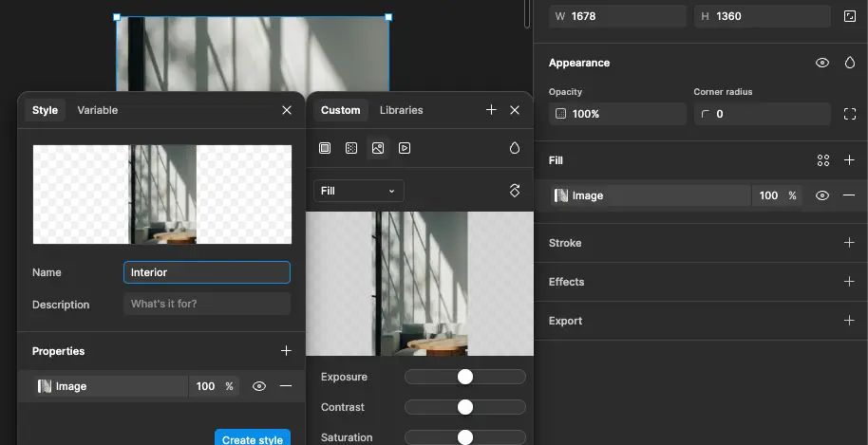This screenshot has width=868, height=445.
Task: Switch to the Libraries tab
Action: tap(402, 110)
